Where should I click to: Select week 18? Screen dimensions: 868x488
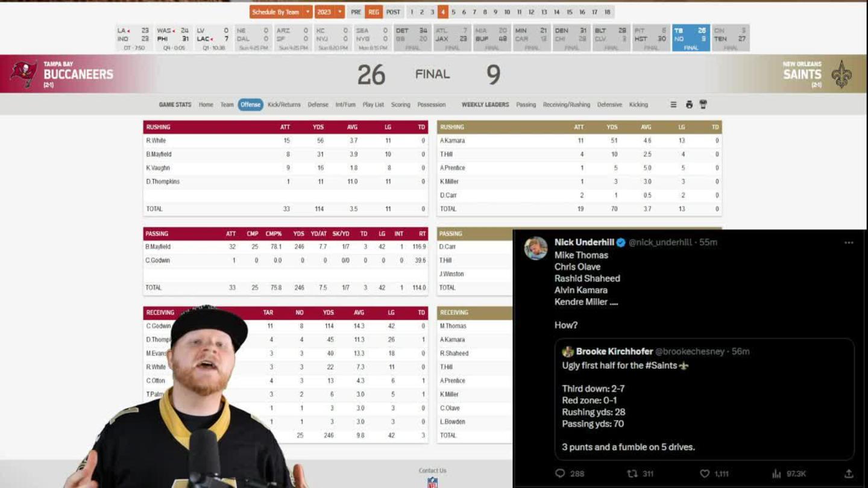(x=607, y=12)
